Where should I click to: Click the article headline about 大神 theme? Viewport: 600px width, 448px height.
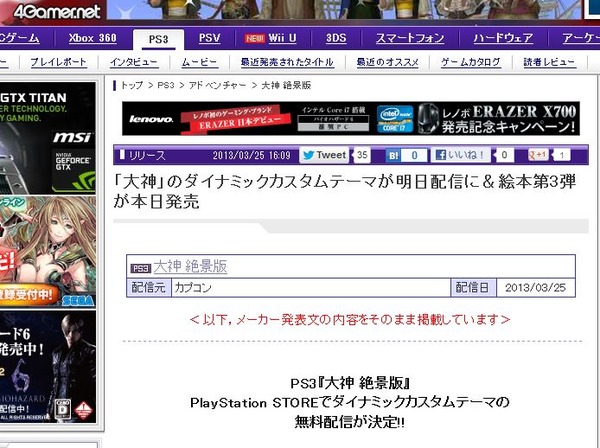tap(344, 191)
